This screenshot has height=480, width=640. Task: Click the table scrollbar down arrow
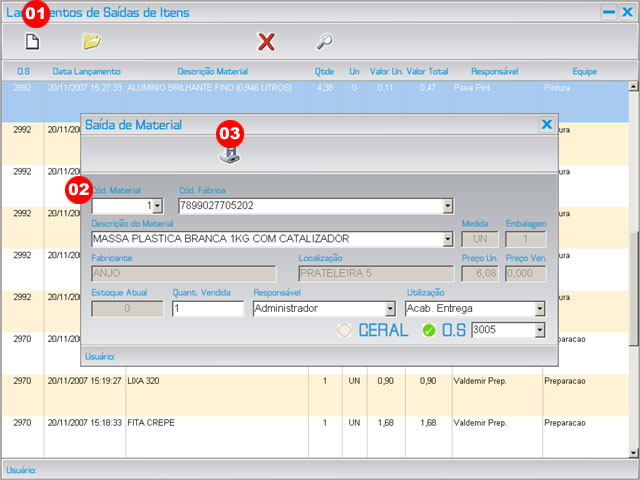633,452
